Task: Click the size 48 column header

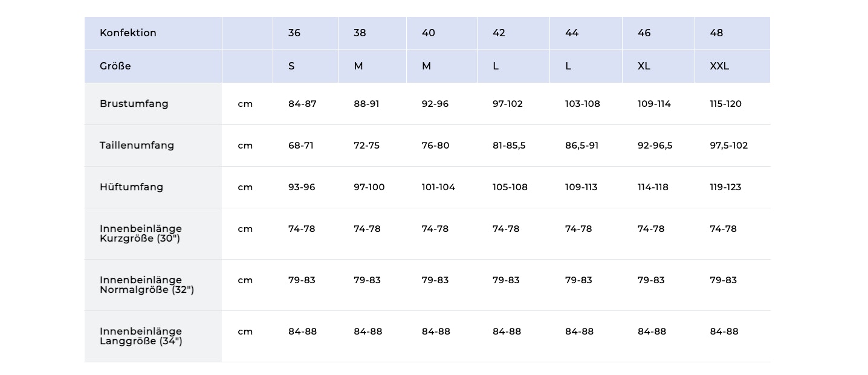Action: [716, 33]
